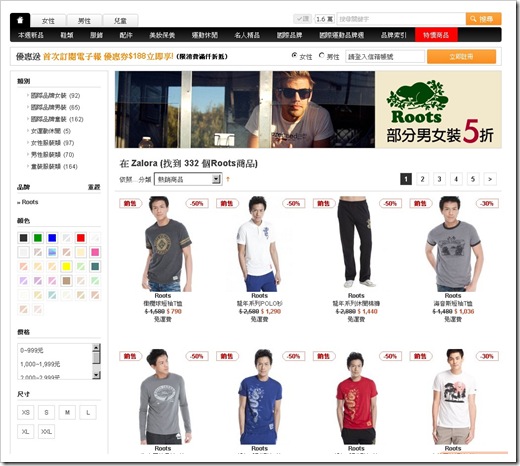
Task: Open the 運動休閒 menu item
Action: pyautogui.click(x=205, y=35)
